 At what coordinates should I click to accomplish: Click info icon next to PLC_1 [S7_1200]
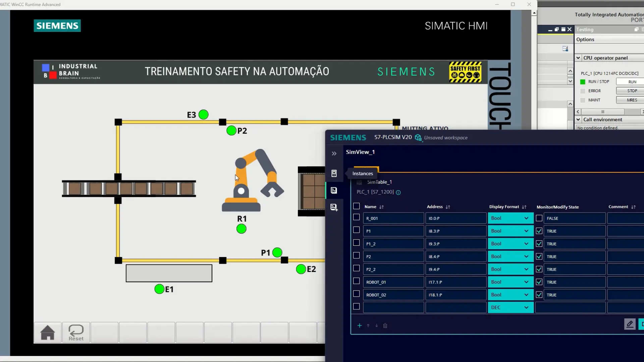coord(398,192)
